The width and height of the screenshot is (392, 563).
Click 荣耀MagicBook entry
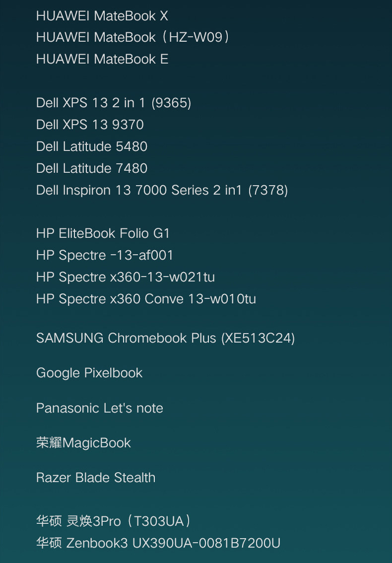coord(84,443)
